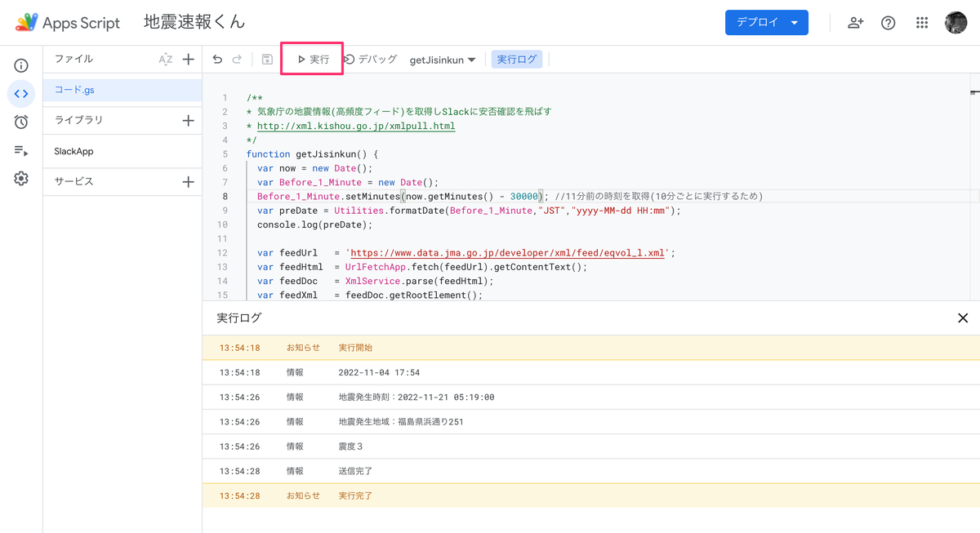Open the help question mark icon

point(889,23)
